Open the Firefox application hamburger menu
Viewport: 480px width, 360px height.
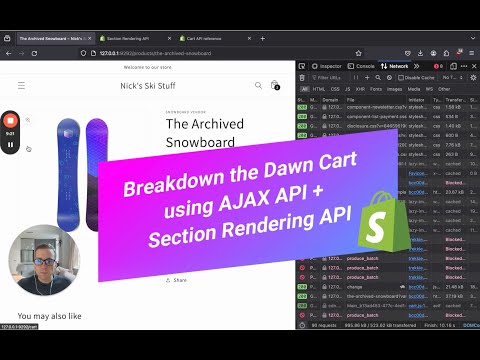(472, 53)
